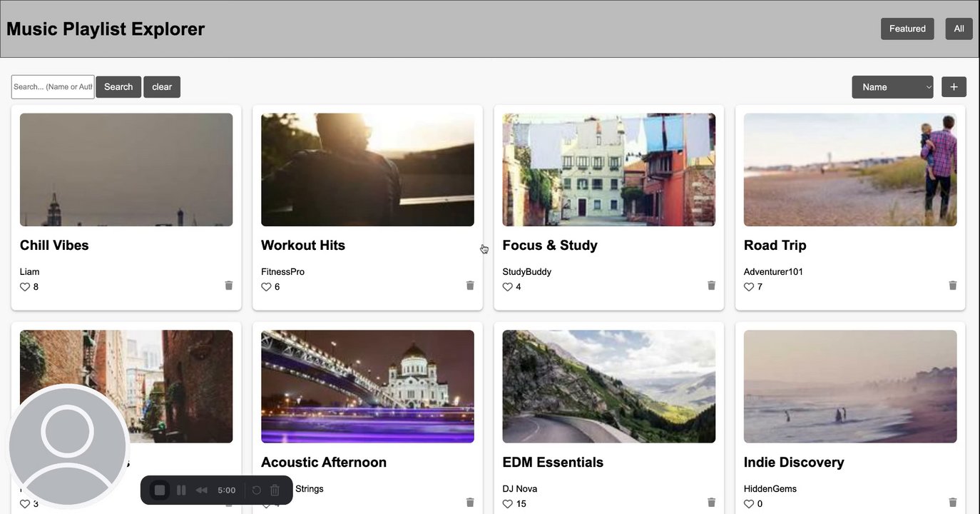Click the Search button
The width and height of the screenshot is (980, 514).
118,87
